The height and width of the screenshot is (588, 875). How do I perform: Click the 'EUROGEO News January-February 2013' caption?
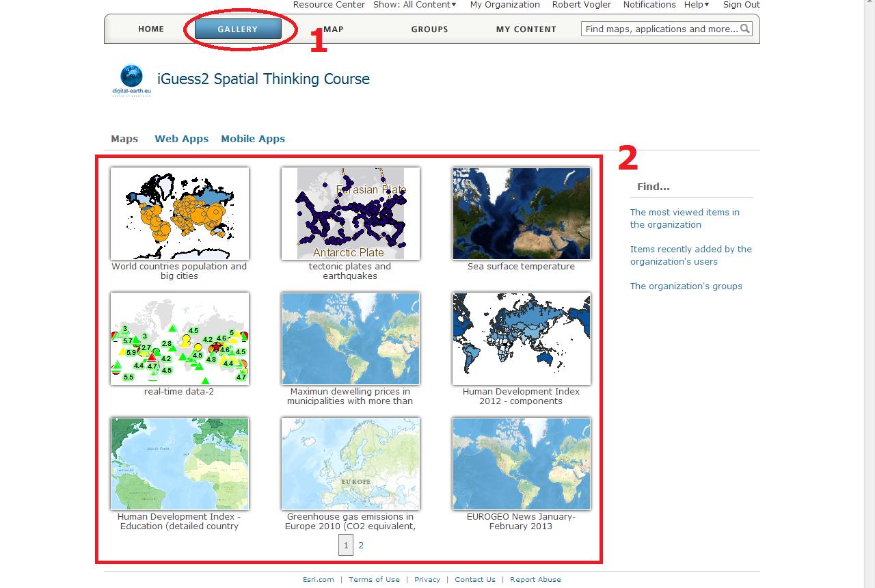[x=521, y=522]
